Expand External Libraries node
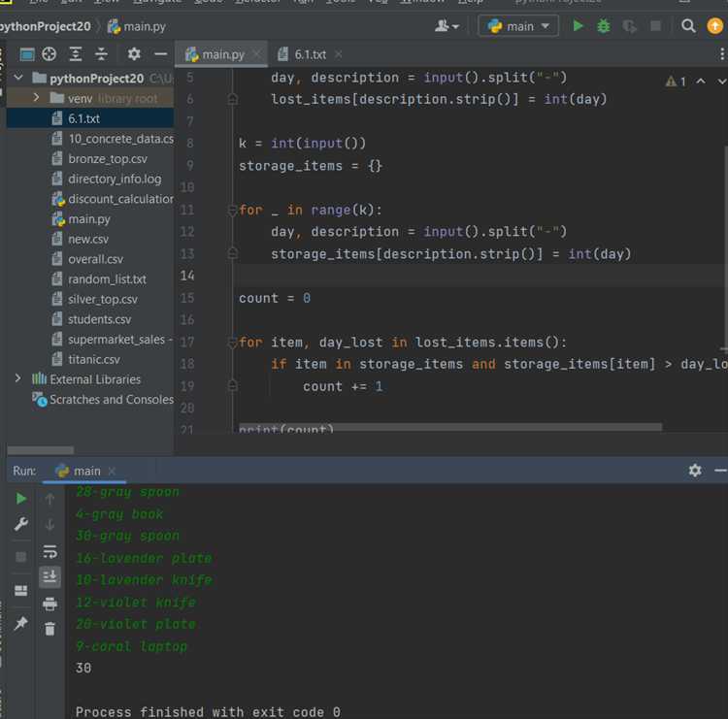This screenshot has height=719, width=728. (x=17, y=378)
